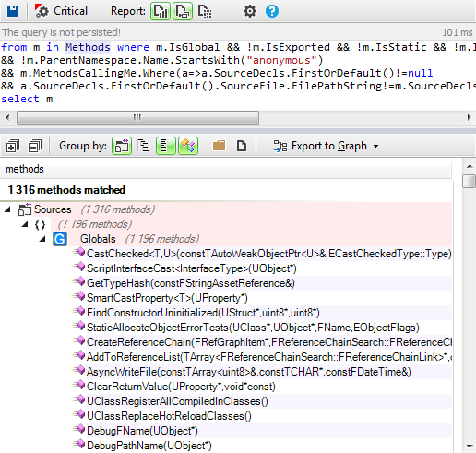
Task: Open query settings gear icon
Action: click(x=250, y=11)
